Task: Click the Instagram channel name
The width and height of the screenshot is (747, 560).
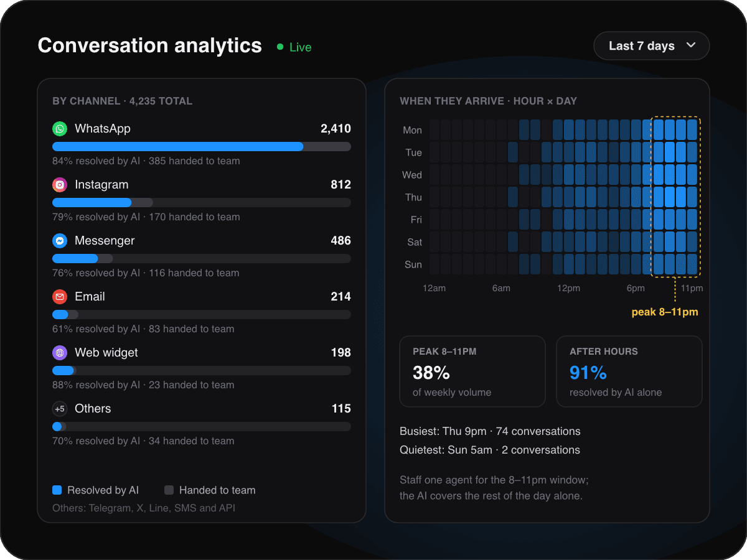Action: pyautogui.click(x=101, y=185)
